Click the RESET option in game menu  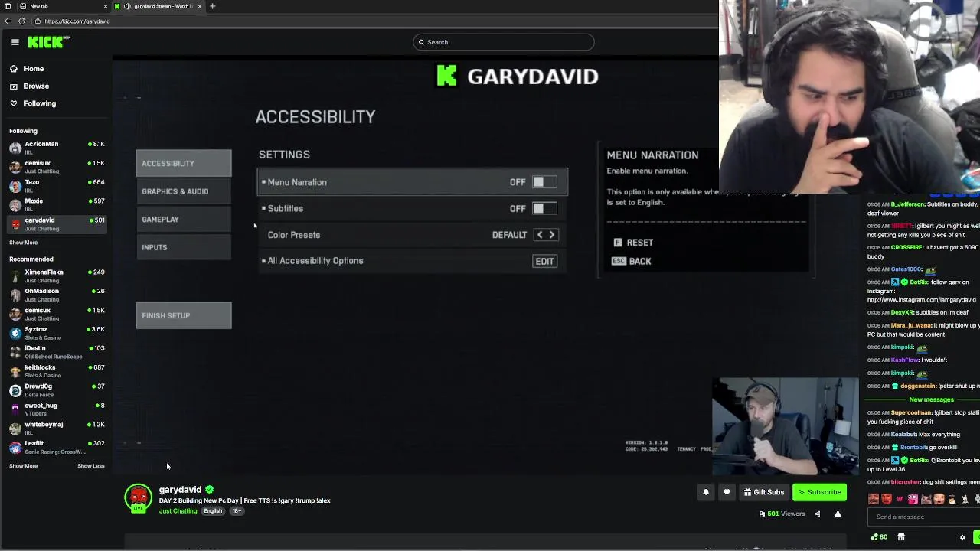[633, 243]
